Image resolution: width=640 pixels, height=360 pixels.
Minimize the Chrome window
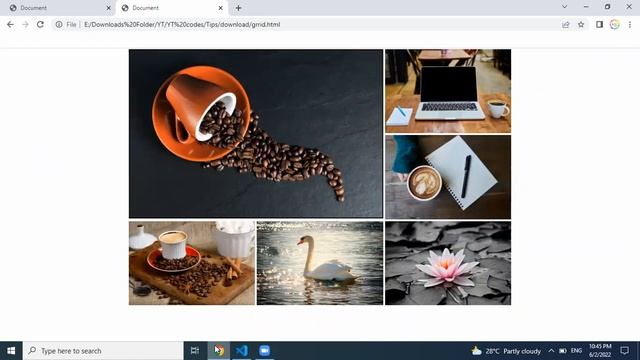click(586, 7)
